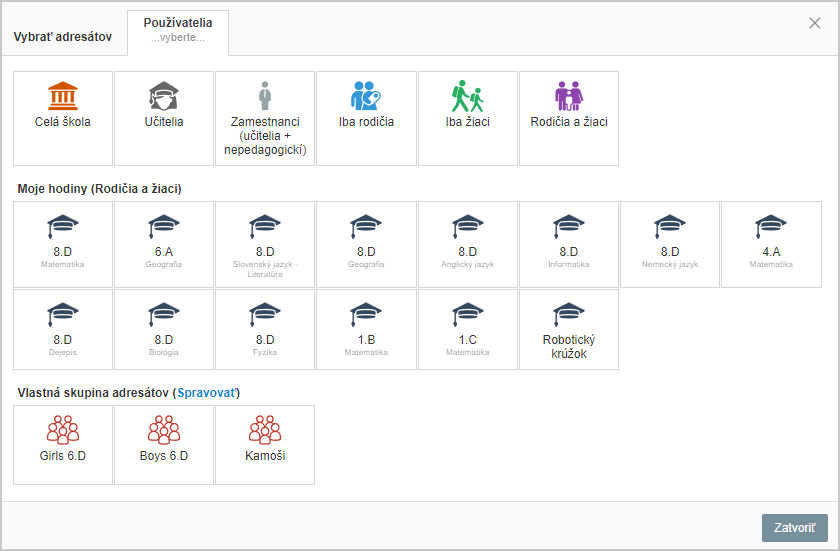Select Iba rodičia recipients

(366, 118)
